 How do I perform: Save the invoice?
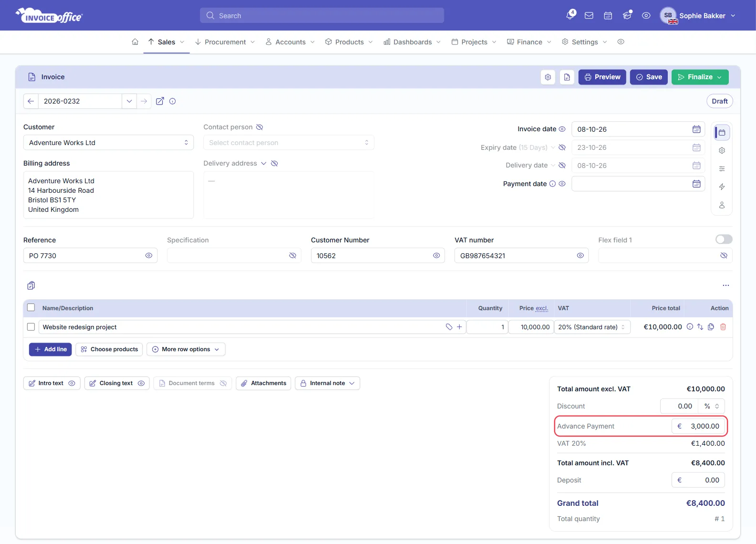click(649, 77)
